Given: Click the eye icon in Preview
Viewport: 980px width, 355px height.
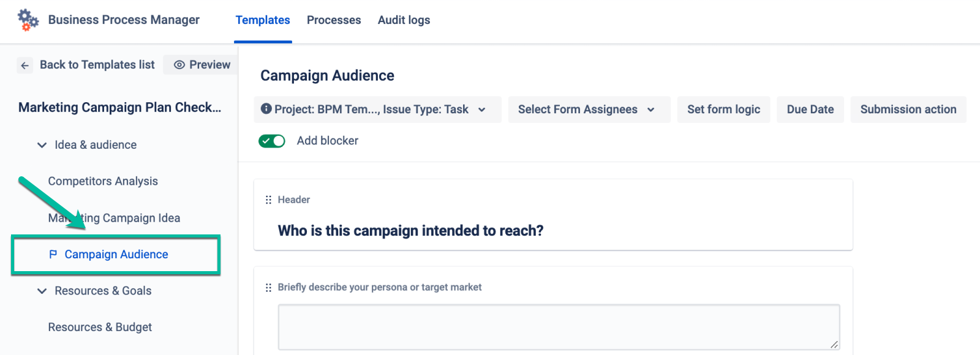Looking at the screenshot, I should point(179,65).
